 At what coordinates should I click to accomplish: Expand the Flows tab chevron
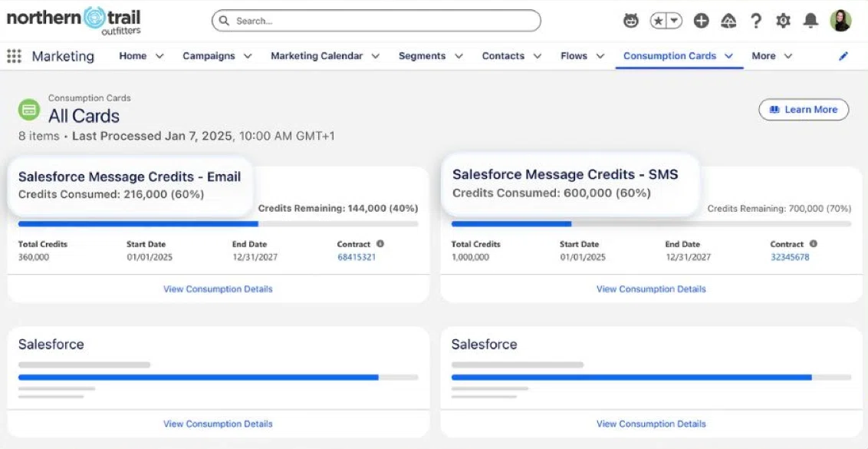coord(600,56)
